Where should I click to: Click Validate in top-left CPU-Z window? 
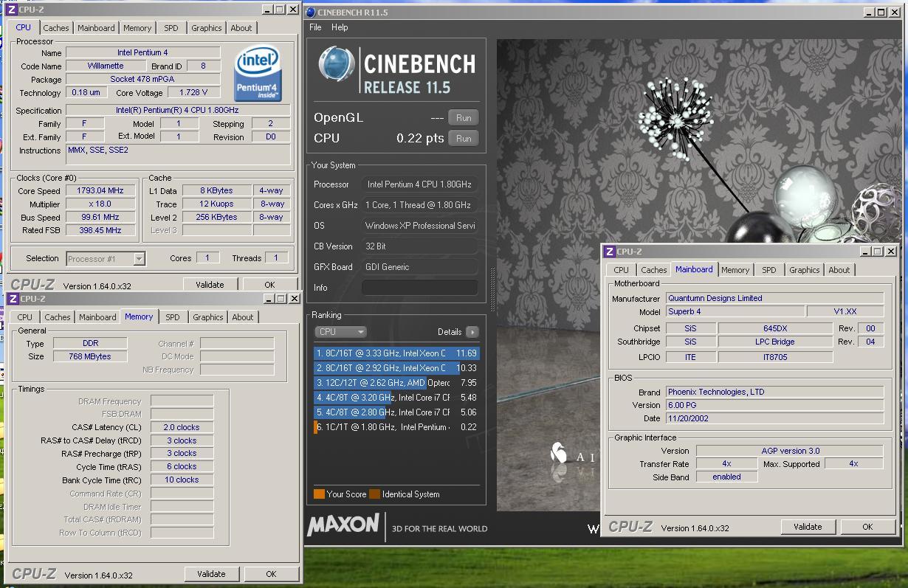coord(210,285)
